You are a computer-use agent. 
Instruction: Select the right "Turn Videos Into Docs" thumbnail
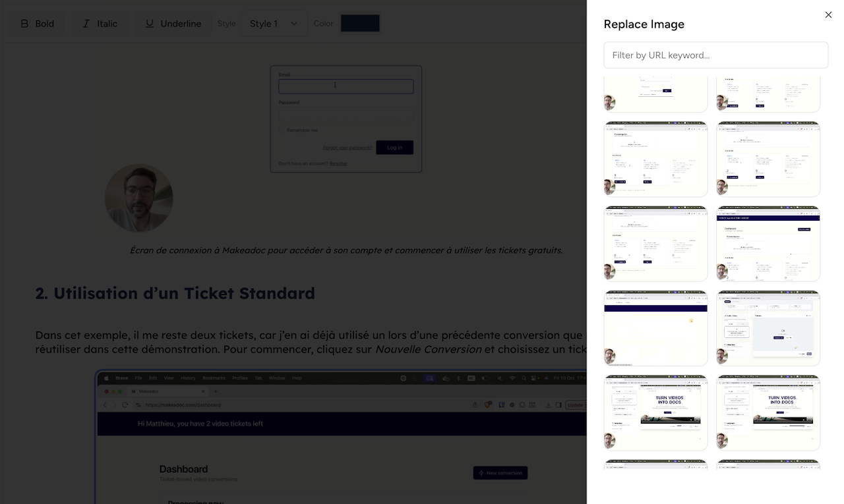pos(768,412)
